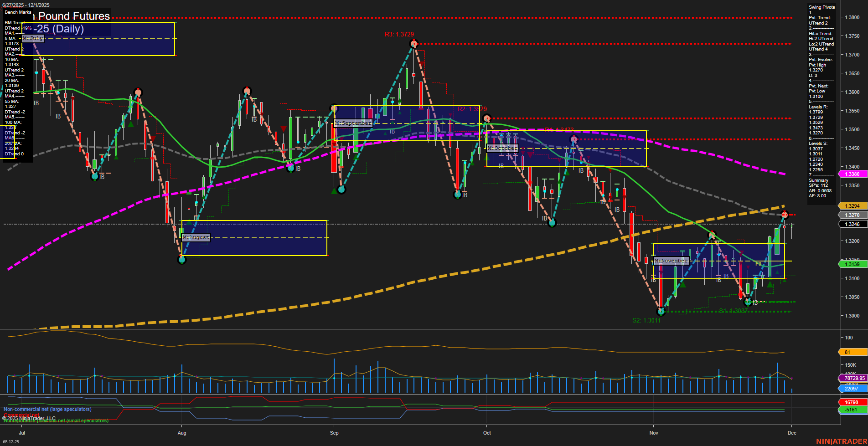Select the M:September month box label

[x=353, y=123]
